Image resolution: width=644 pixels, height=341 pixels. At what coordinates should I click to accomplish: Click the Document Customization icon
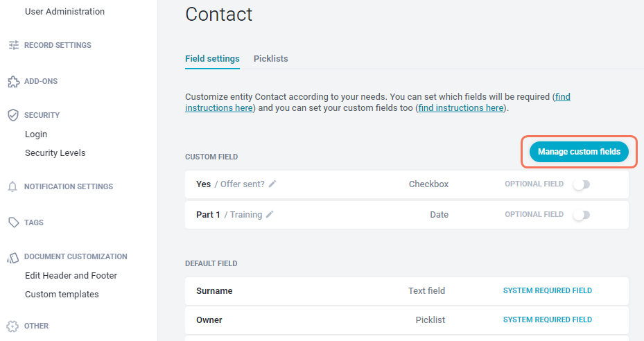(13, 258)
